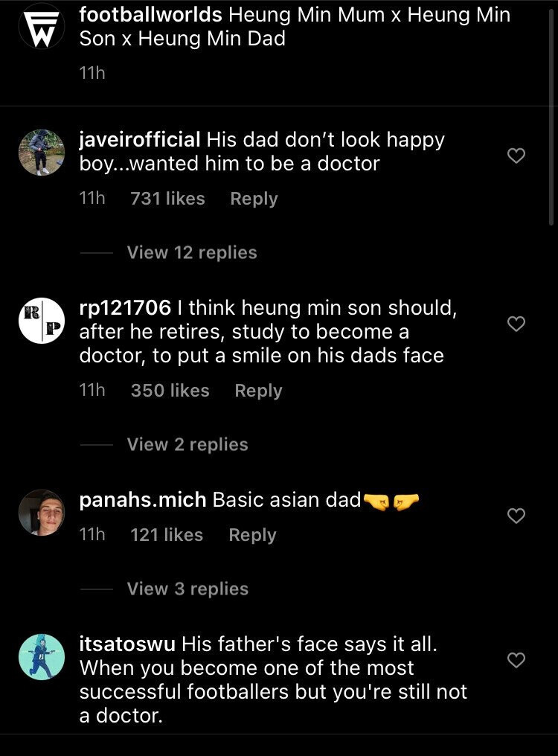Reply to panahs.mich's comment
Image resolution: width=558 pixels, height=756 pixels.
(252, 536)
